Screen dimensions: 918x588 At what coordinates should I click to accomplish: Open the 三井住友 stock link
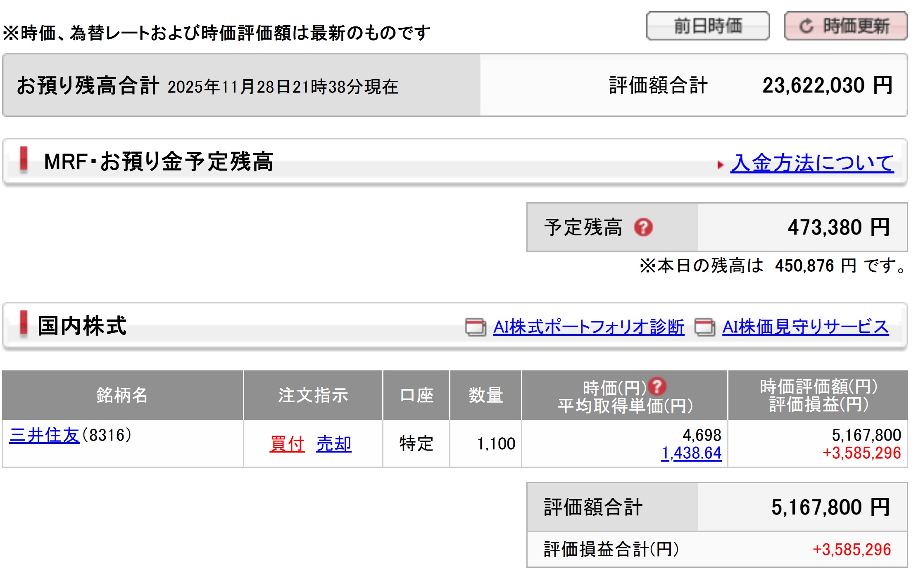44,435
